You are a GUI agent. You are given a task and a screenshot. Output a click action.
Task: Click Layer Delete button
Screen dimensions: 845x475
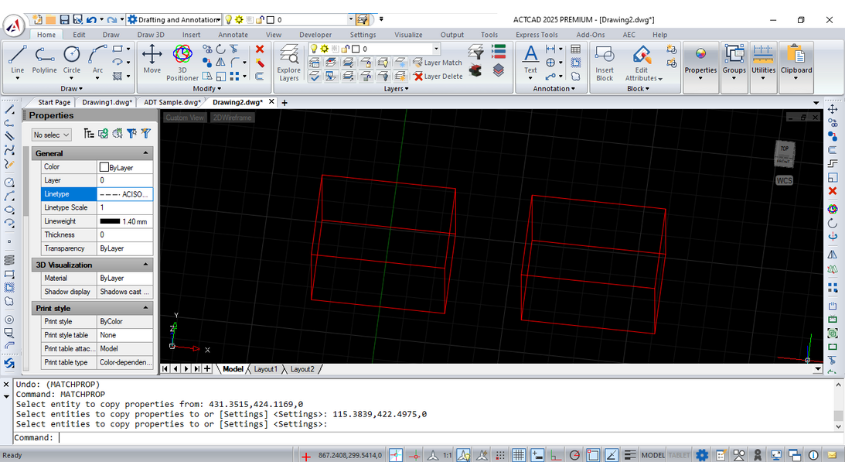438,77
